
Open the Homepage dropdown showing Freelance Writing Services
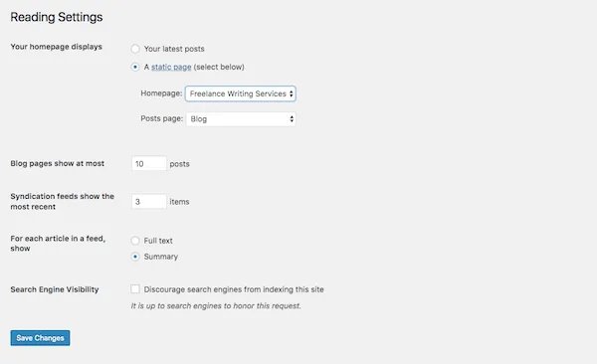(240, 93)
